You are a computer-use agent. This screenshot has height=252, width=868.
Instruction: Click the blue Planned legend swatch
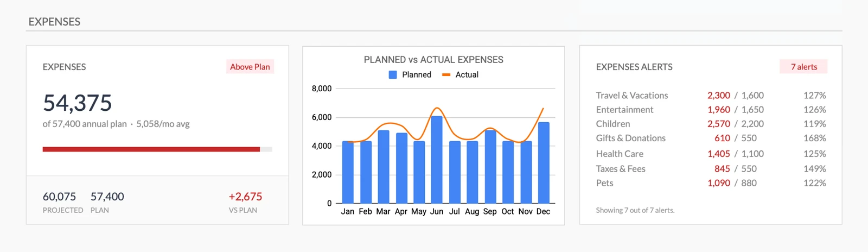pyautogui.click(x=393, y=75)
